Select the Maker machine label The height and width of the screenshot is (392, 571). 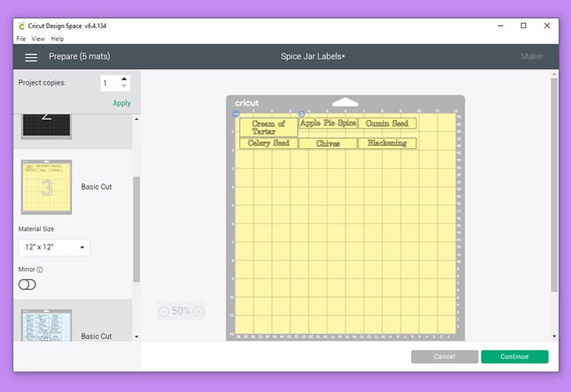coord(532,56)
